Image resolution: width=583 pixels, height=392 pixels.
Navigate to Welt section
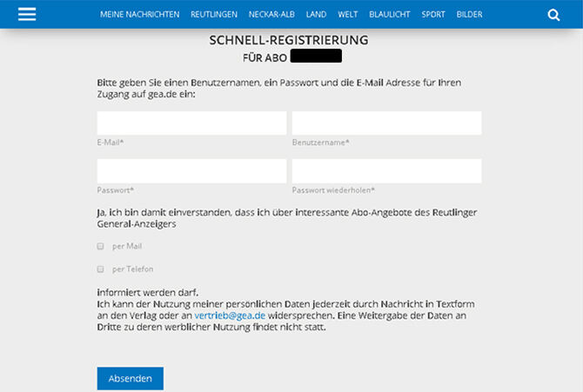(348, 15)
